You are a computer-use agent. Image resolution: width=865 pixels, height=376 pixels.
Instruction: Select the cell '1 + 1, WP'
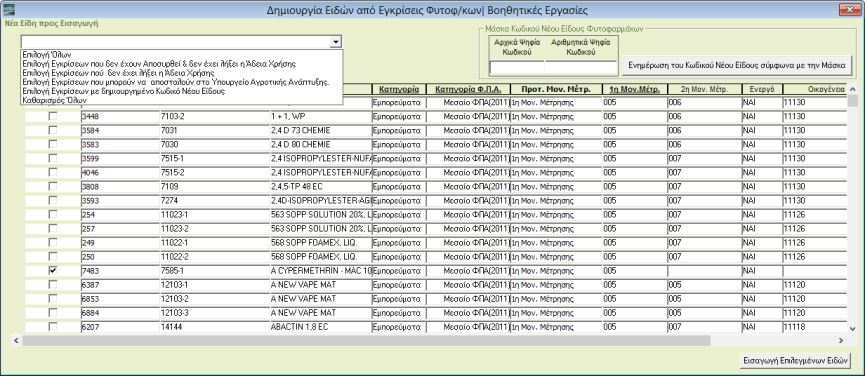click(321, 117)
